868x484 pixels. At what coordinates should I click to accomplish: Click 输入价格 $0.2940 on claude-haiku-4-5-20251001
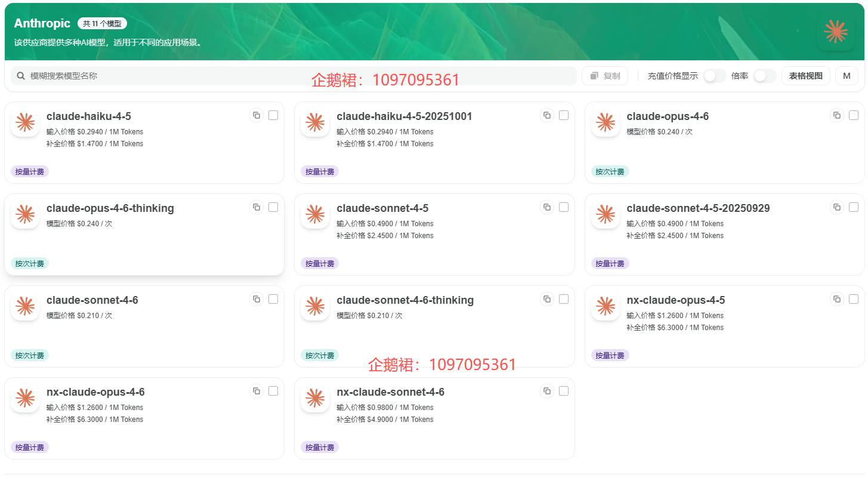click(385, 132)
